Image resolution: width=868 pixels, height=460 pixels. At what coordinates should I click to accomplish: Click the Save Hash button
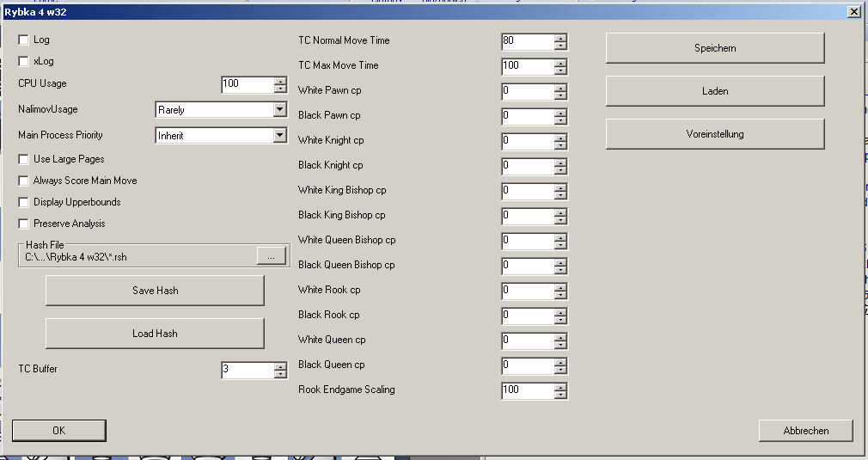[x=155, y=291]
